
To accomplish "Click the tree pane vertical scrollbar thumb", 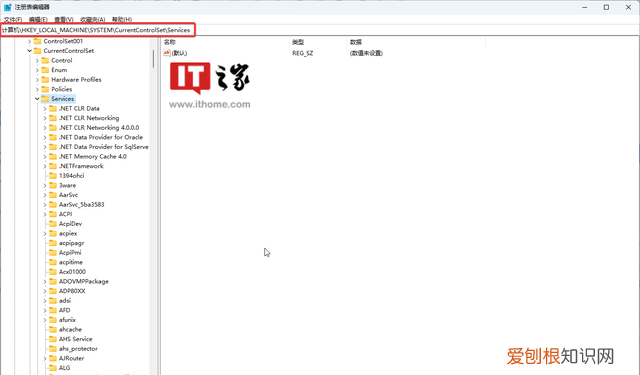I will point(154,59).
